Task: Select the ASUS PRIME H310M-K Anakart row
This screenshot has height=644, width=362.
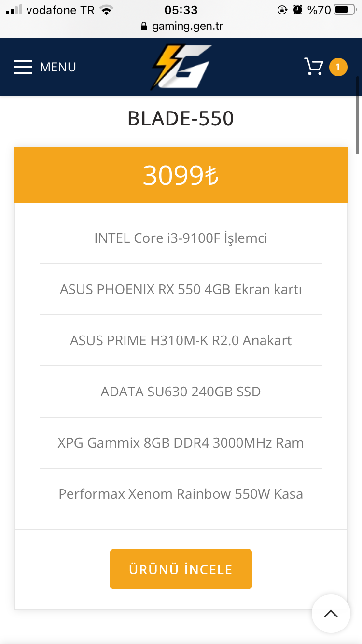Action: click(x=181, y=340)
